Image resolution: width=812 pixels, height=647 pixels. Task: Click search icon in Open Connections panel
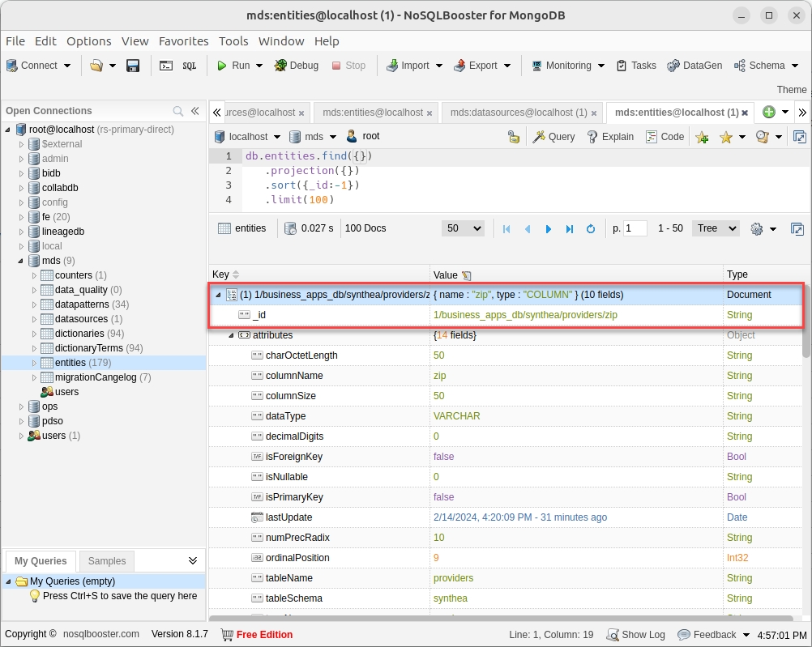click(178, 111)
